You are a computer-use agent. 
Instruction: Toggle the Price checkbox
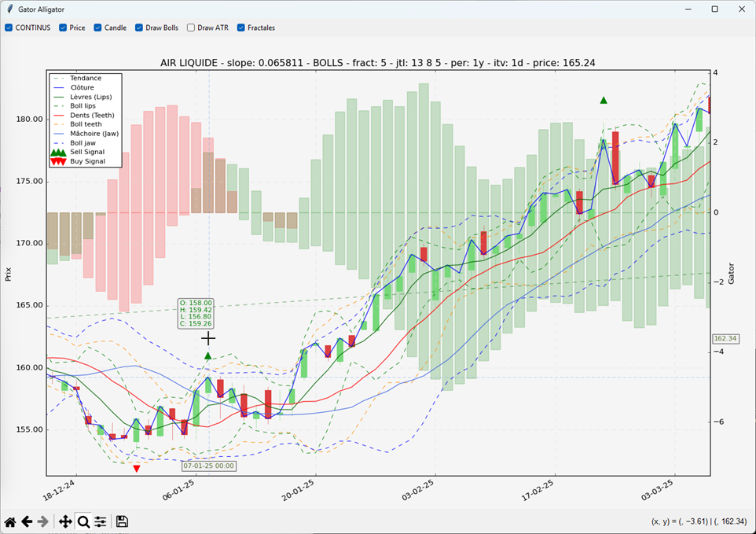64,28
